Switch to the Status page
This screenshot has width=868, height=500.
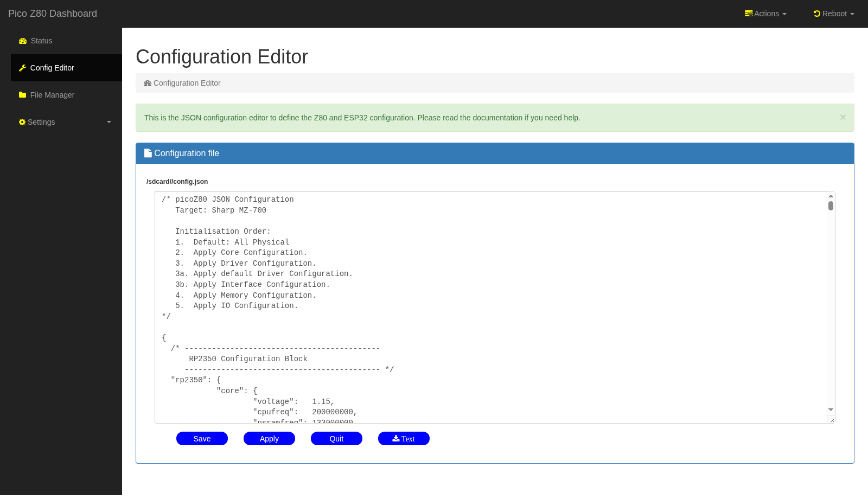pyautogui.click(x=41, y=41)
